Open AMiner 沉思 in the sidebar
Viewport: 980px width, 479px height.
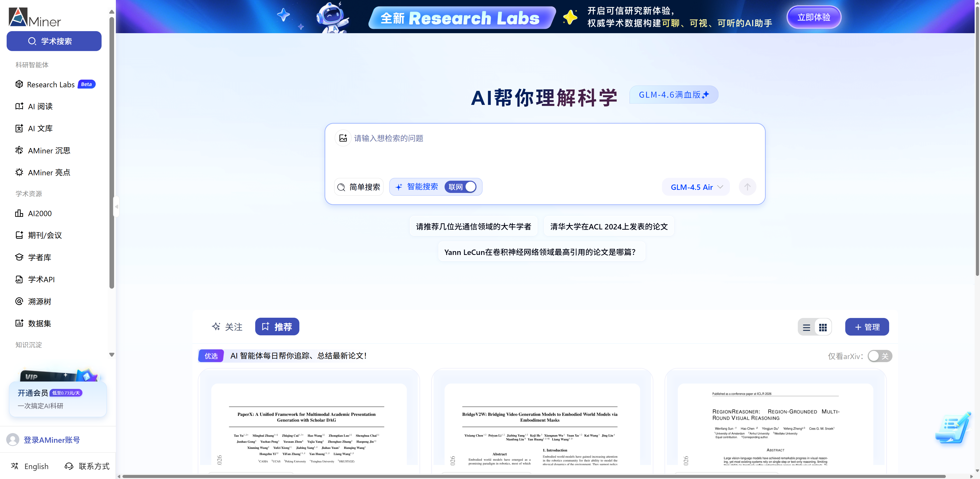click(x=49, y=151)
